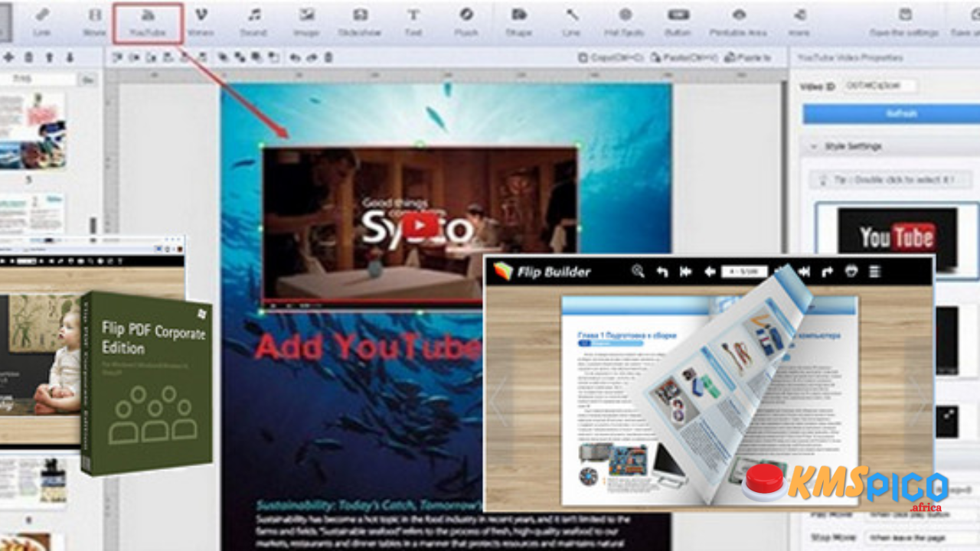Print the book from the Flip Builder toolbar
The image size is (980, 551).
[851, 272]
